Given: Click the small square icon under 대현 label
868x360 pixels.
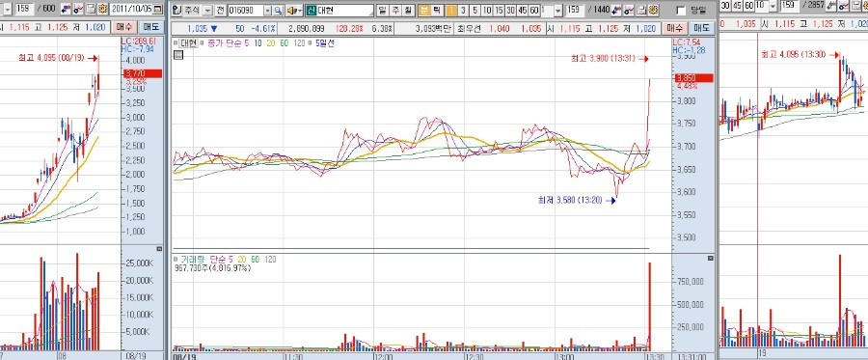Looking at the screenshot, I should click(x=177, y=54).
